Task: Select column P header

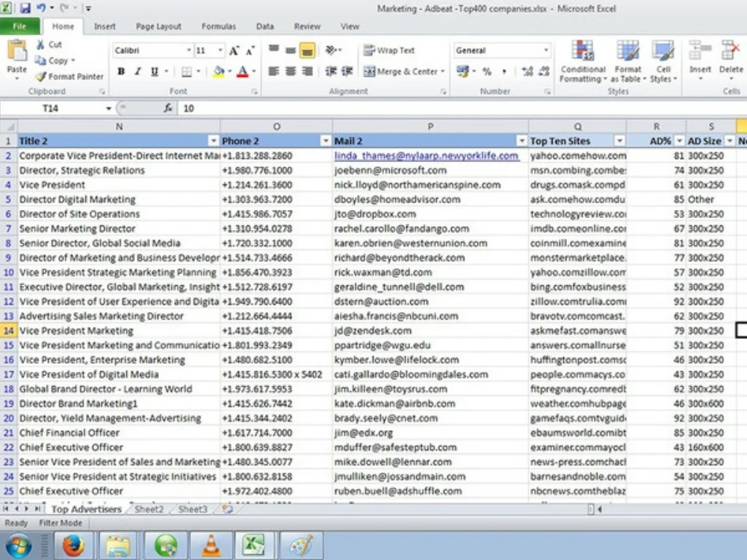Action: tap(430, 127)
